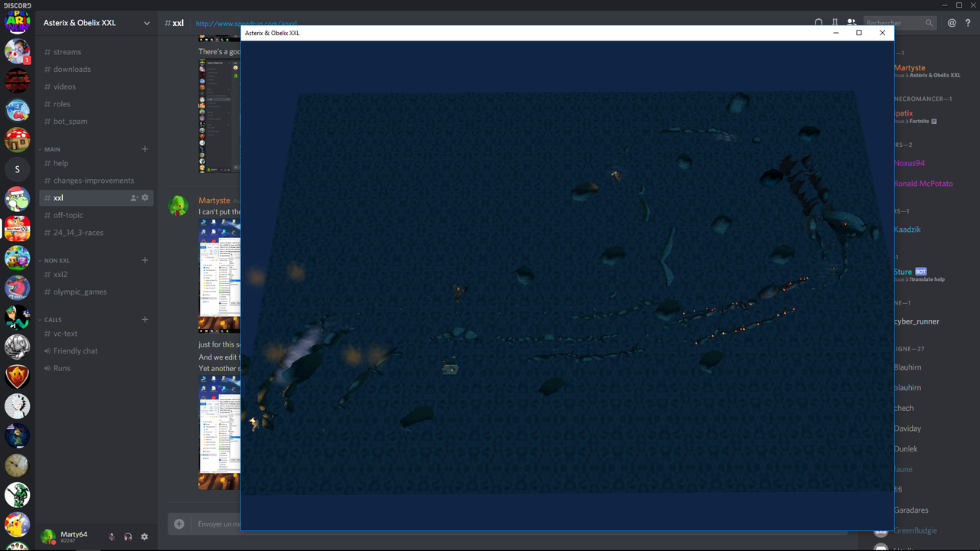Collapse the MAIN channel category
Viewport: 980px width, 551px height.
click(52, 149)
